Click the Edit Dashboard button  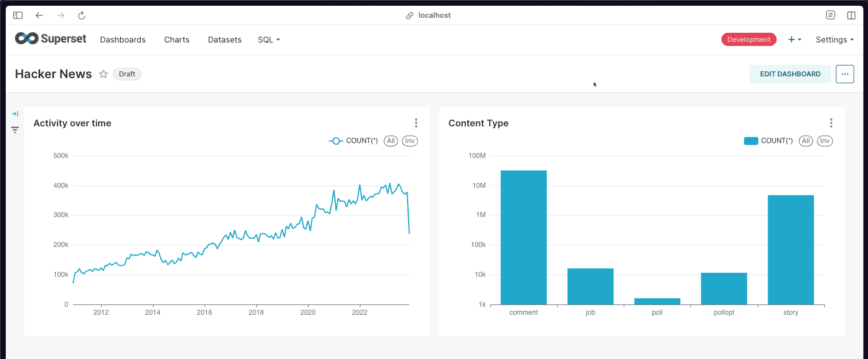[790, 74]
